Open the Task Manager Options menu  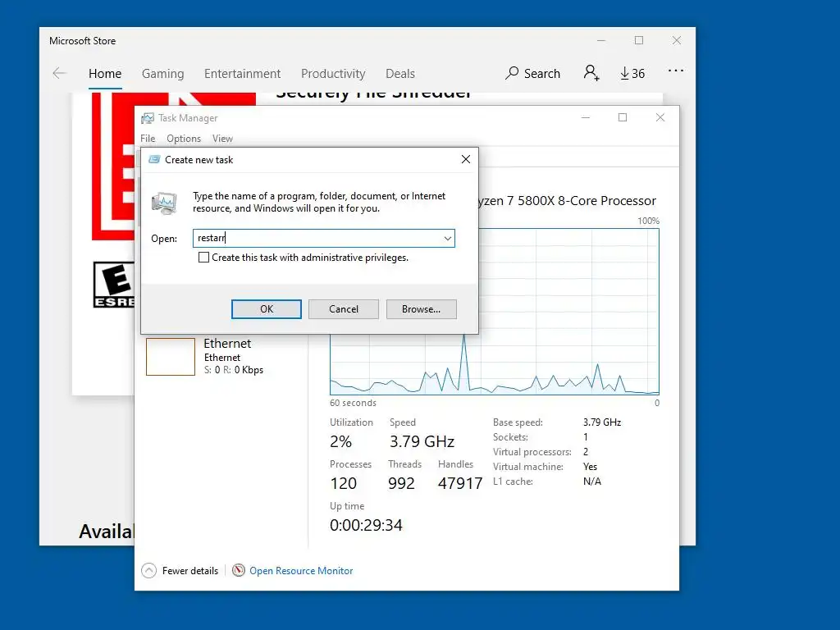tap(184, 138)
